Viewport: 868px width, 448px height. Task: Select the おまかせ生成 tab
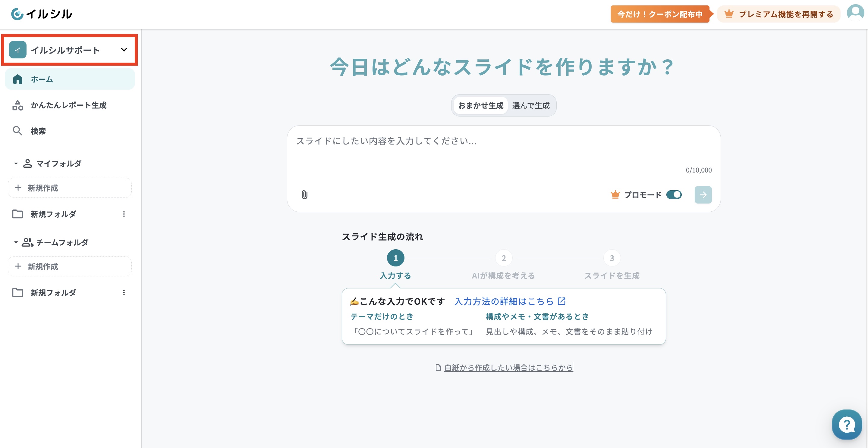480,106
